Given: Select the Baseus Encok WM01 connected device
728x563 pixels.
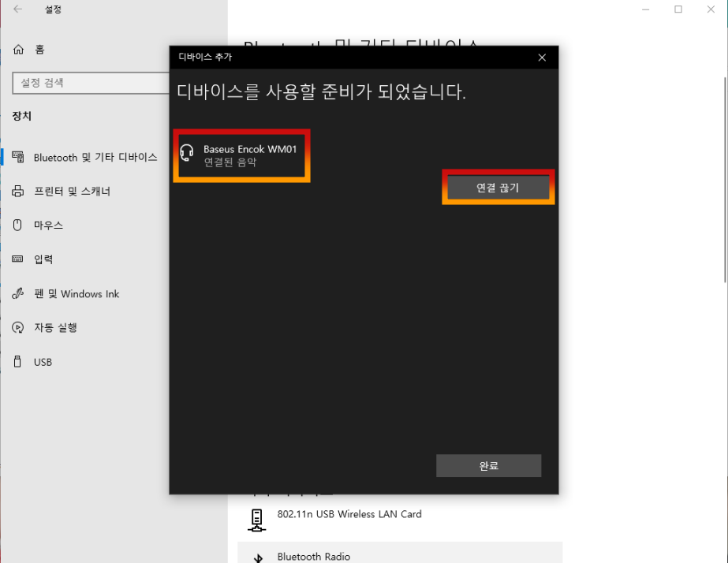Looking at the screenshot, I should pos(241,155).
